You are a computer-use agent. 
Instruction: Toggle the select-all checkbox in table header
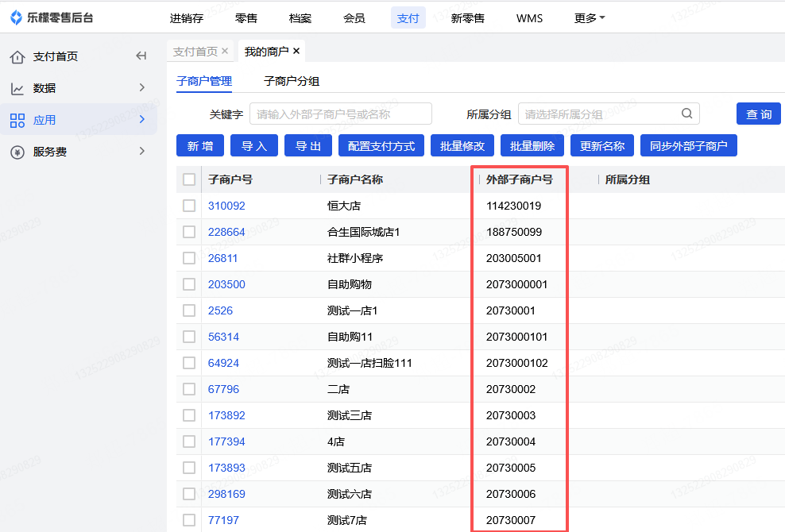[189, 179]
